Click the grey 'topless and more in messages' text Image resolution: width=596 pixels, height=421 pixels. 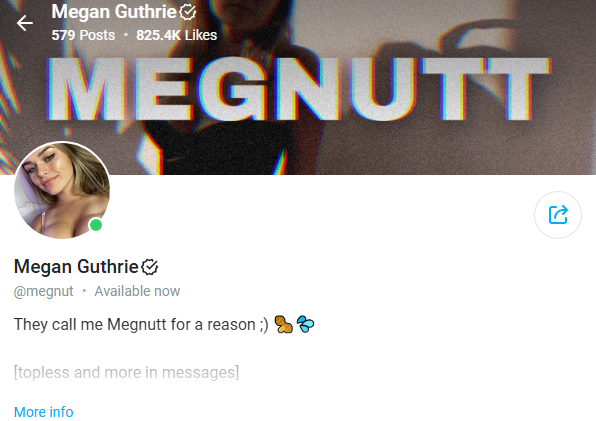pos(127,372)
